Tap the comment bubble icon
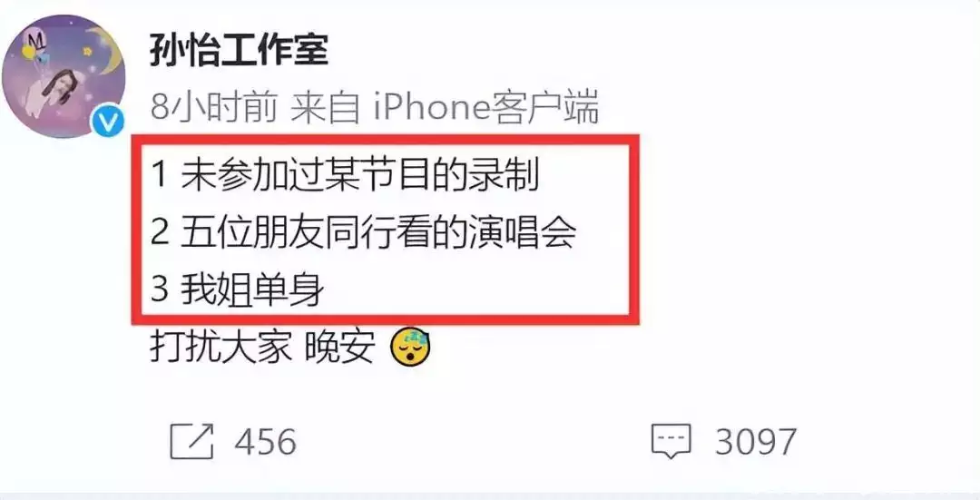The height and width of the screenshot is (500, 980). pos(671,441)
